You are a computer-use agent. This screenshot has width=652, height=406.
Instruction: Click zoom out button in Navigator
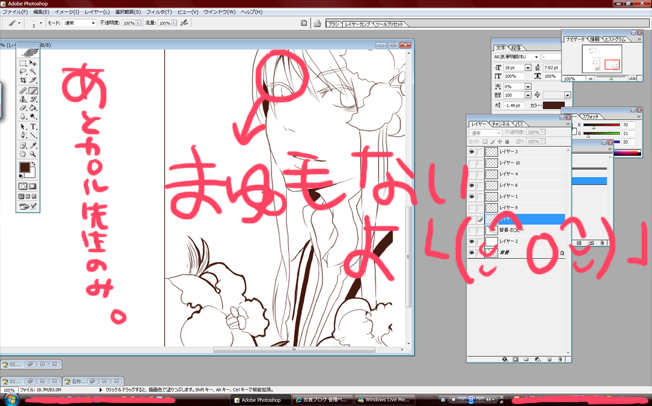[x=590, y=78]
